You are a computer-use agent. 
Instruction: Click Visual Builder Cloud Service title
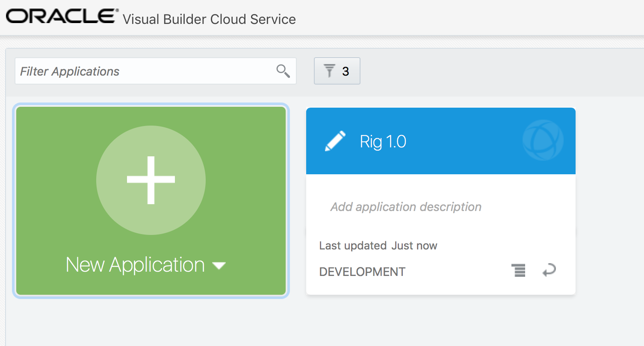(x=209, y=19)
